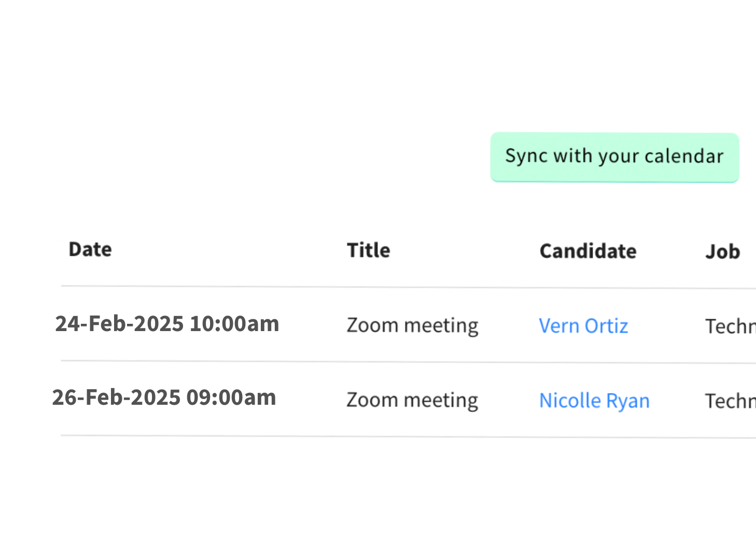Select the 24-Feb-2025 10:00am date cell

click(x=167, y=324)
